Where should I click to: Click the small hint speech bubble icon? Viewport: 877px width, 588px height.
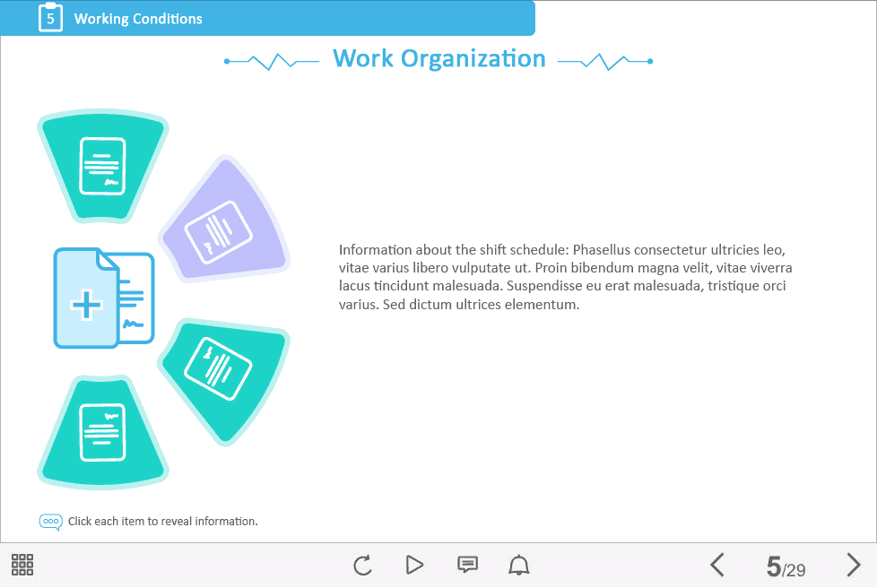tap(51, 522)
